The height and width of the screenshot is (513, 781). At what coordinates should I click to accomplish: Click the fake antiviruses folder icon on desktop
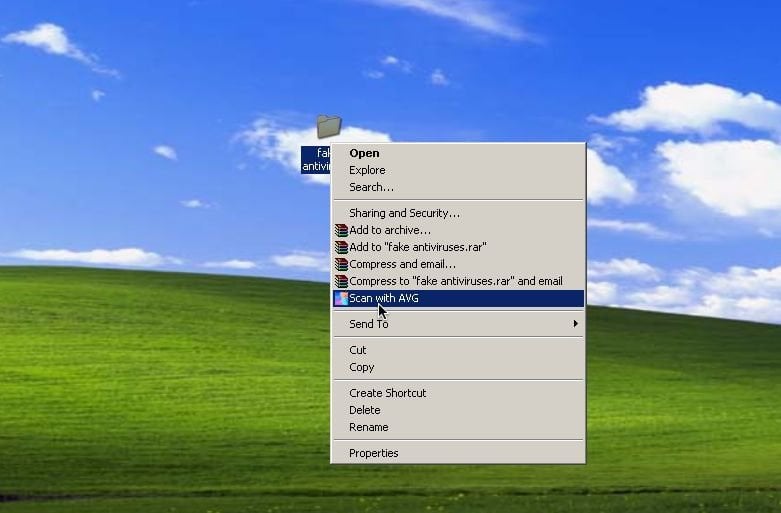(328, 127)
